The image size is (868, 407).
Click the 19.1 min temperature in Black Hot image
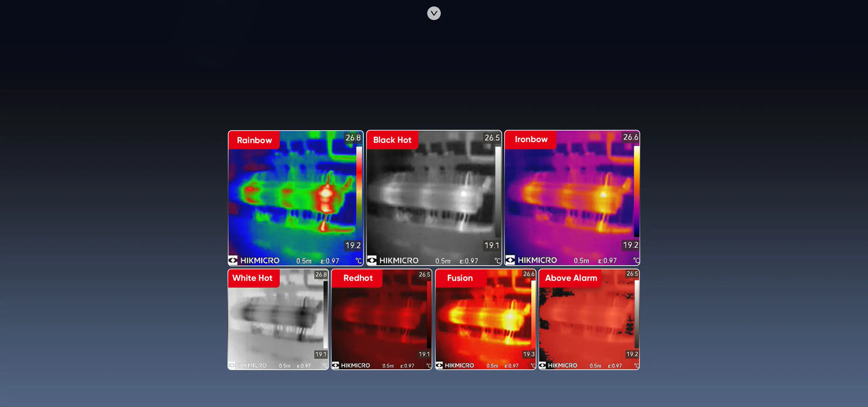[491, 245]
